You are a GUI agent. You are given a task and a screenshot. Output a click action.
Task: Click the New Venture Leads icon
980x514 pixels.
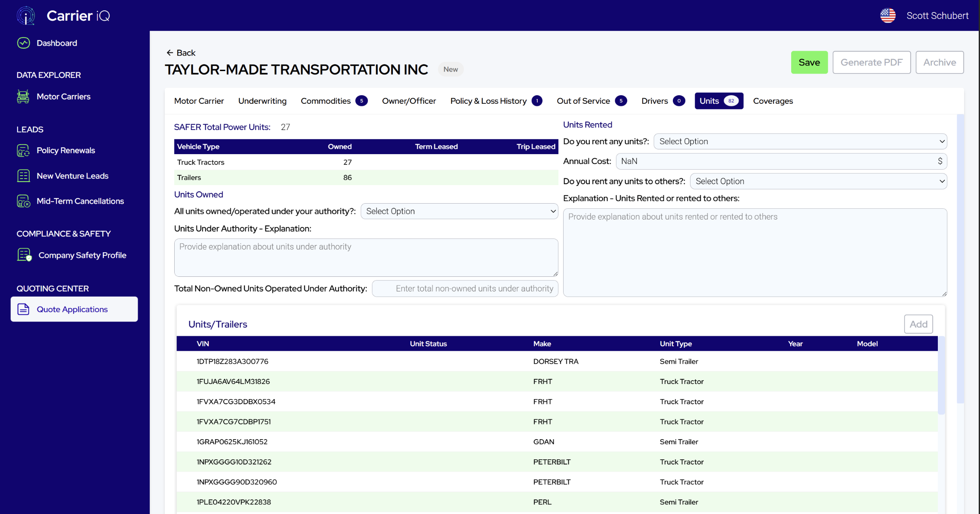(x=23, y=176)
